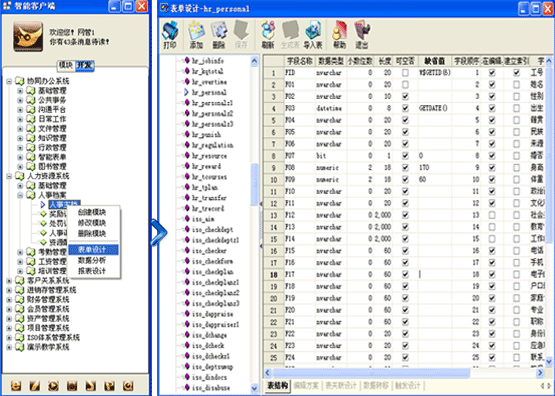Click the diamond icon beside hr_jobinfo
Image resolution: width=555 pixels, height=396 pixels.
[187, 61]
